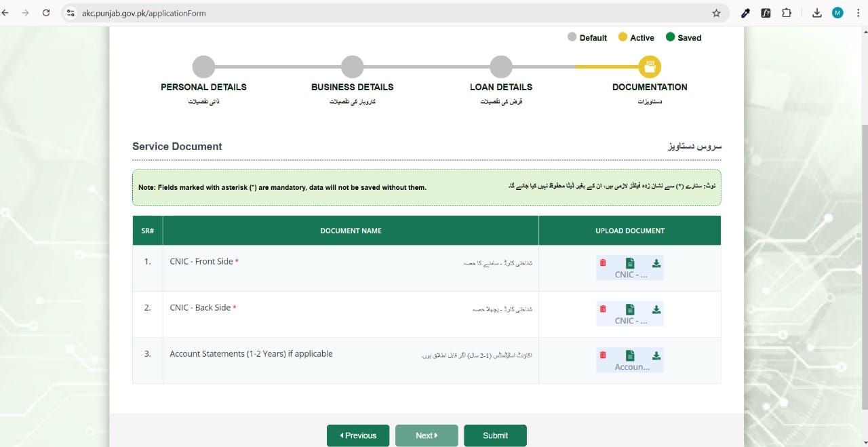
Task: Delete the uploaded CNIC Front Side document
Action: (603, 263)
